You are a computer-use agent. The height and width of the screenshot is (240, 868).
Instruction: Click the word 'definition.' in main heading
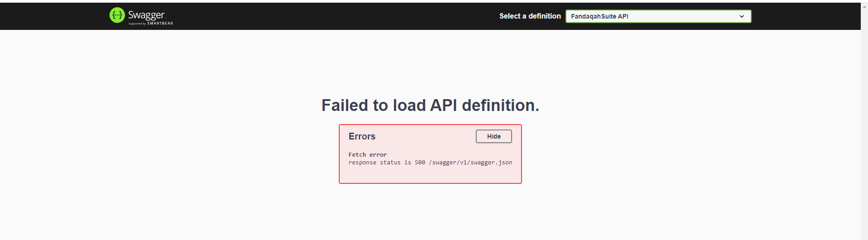click(500, 106)
